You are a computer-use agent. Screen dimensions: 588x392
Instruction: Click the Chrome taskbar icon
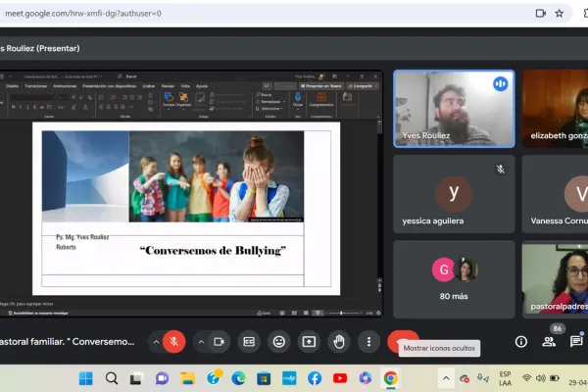(x=391, y=378)
